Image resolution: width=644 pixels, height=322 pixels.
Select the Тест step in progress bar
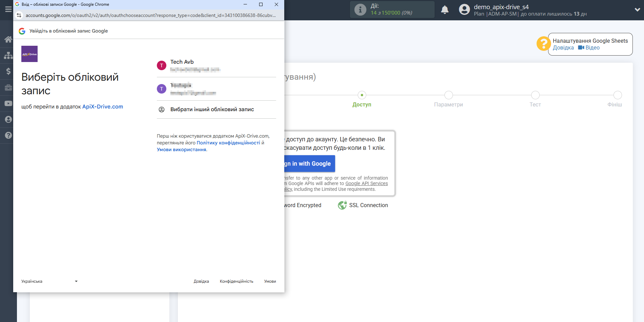pos(535,100)
